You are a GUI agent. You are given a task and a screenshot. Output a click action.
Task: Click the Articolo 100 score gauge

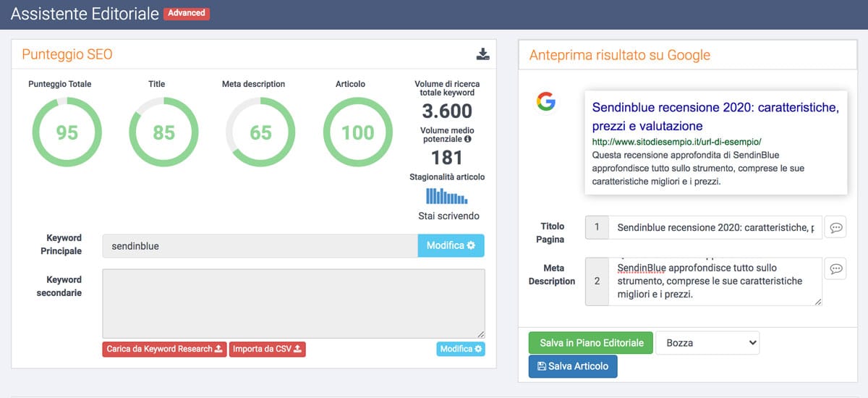pos(357,132)
